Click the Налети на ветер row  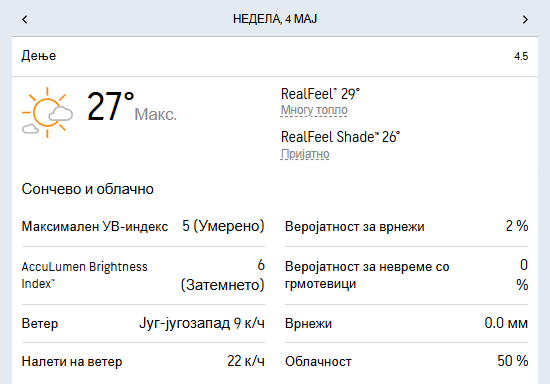pyautogui.click(x=143, y=361)
